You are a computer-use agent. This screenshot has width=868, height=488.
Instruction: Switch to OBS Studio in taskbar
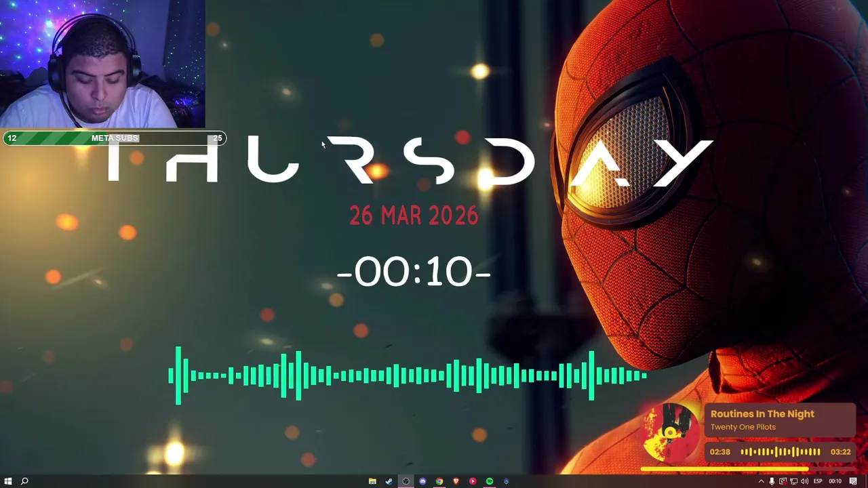tap(406, 481)
